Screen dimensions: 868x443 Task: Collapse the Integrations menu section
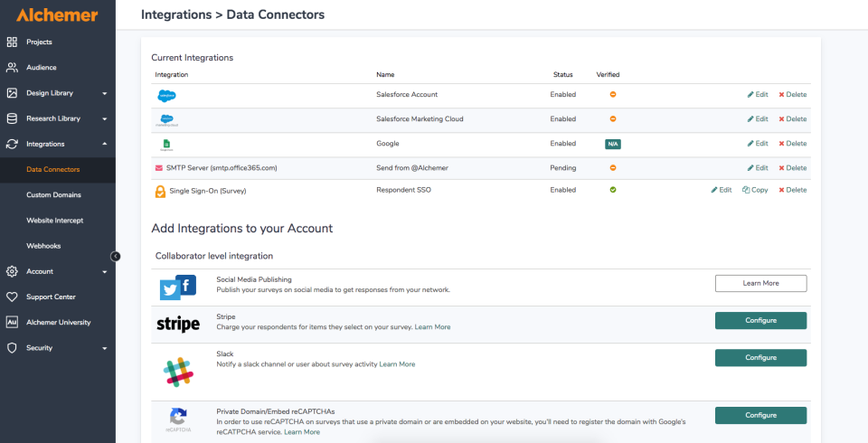105,144
